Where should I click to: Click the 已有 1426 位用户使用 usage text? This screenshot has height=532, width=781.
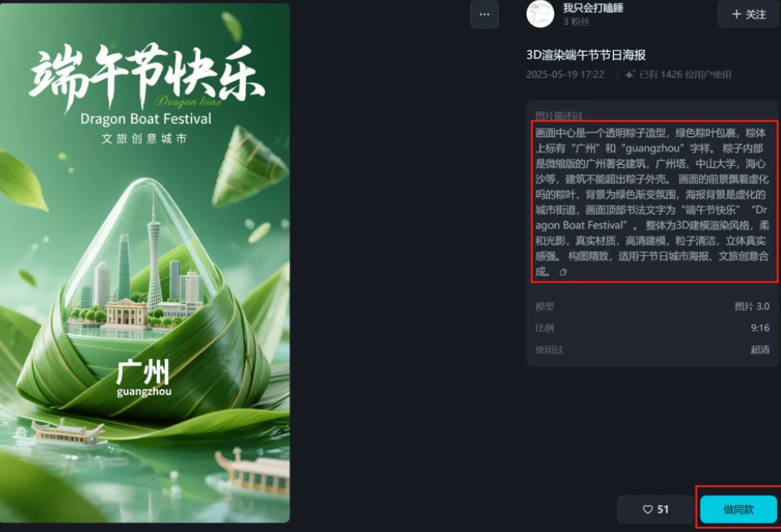pos(685,75)
